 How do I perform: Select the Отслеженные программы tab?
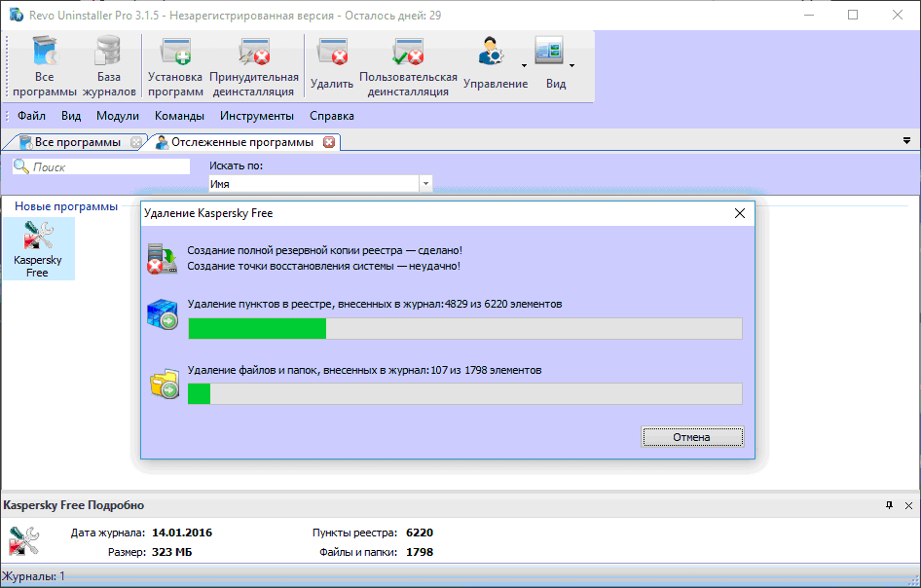[242, 142]
